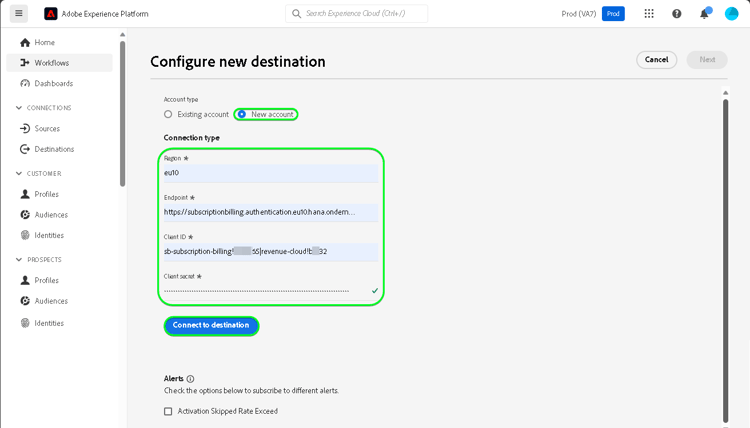Click the Prod (VA7) organization label
750x428 pixels.
point(579,14)
